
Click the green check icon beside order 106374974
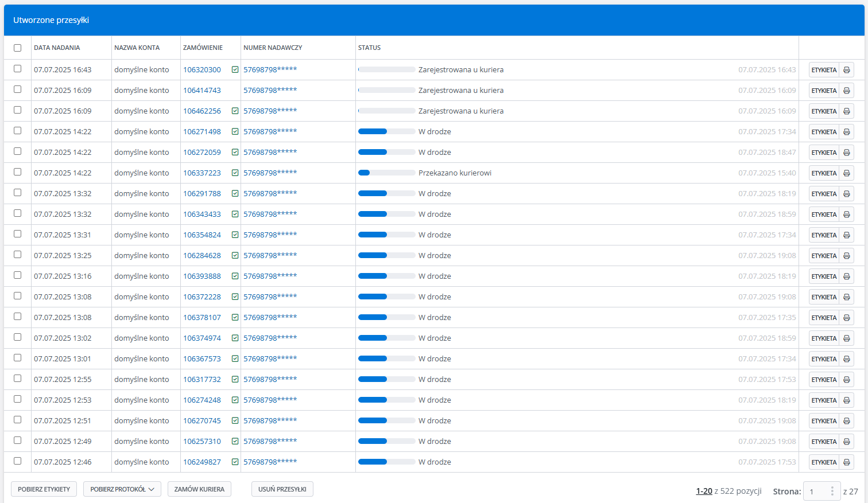235,338
